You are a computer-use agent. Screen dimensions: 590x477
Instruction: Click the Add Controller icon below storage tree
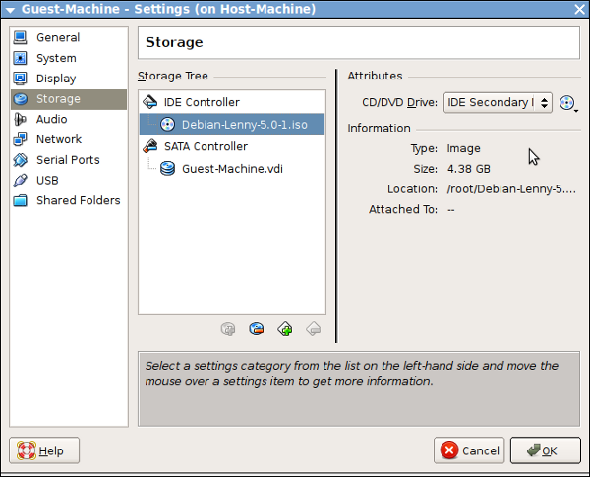228,329
